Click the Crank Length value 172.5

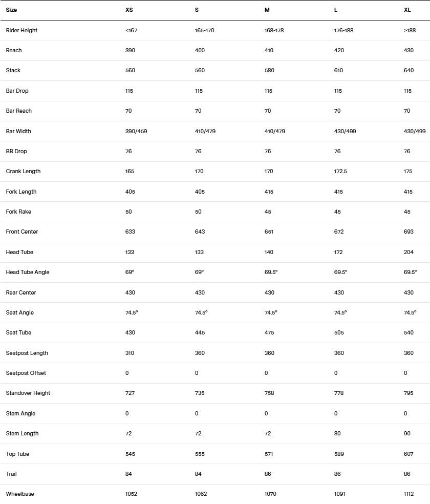[340, 171]
